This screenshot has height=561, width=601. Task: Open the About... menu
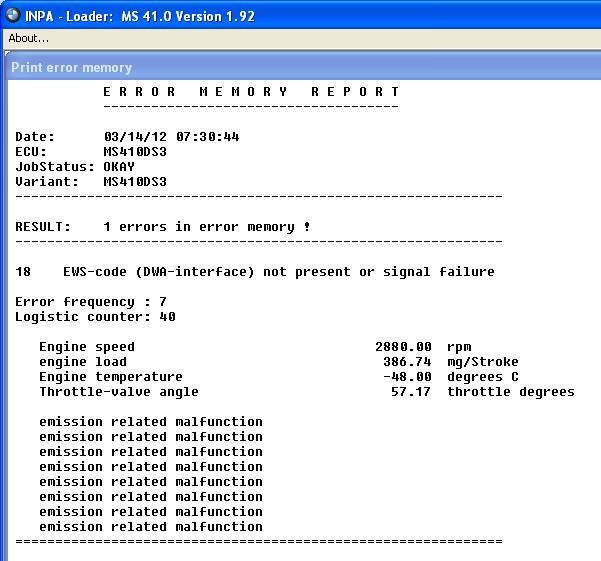pos(29,38)
